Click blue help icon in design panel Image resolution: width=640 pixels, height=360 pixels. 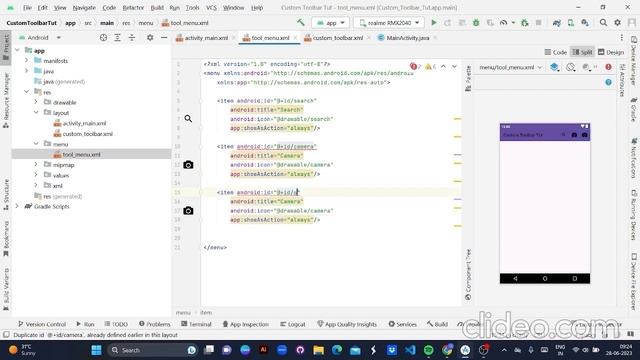[x=609, y=82]
